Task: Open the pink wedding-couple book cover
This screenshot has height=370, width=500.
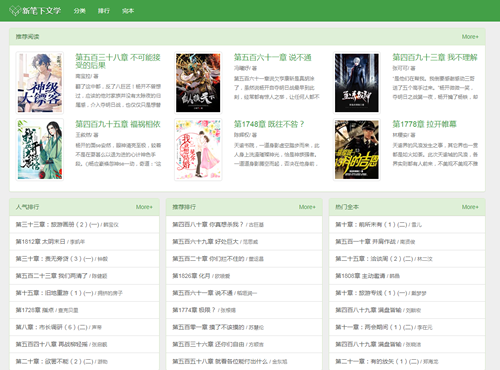Action: tap(198, 149)
